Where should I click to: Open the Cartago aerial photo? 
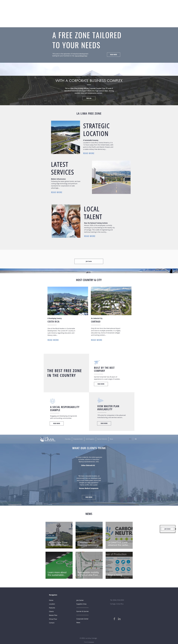[111, 301]
